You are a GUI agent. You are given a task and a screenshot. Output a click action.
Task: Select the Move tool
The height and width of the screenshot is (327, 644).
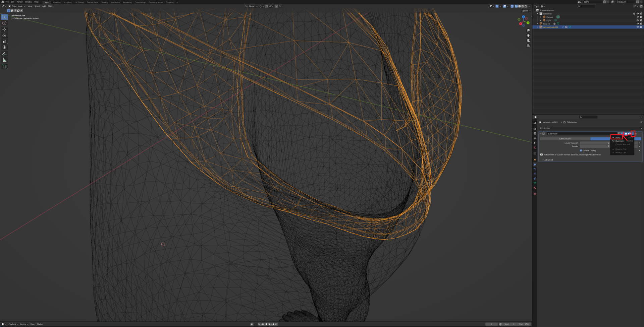point(4,29)
